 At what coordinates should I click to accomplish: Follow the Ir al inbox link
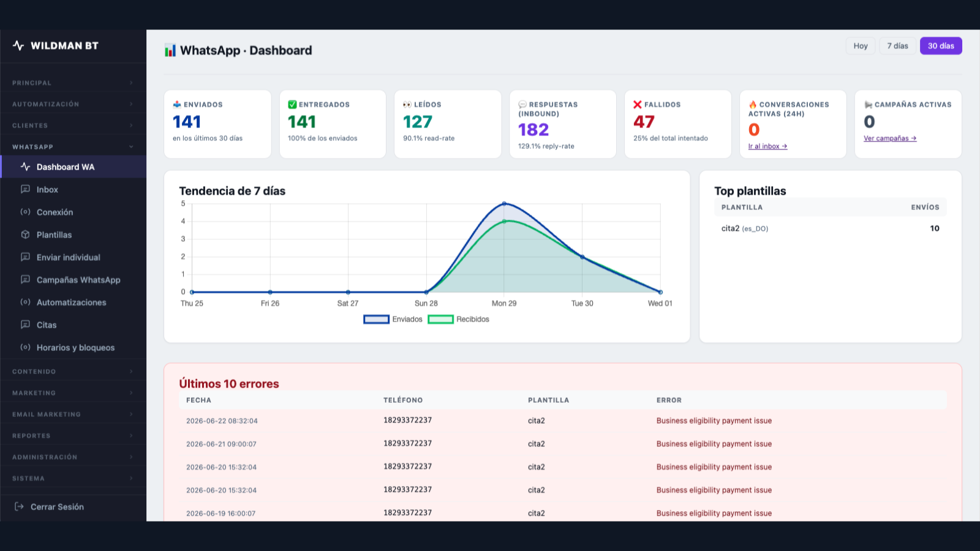767,146
